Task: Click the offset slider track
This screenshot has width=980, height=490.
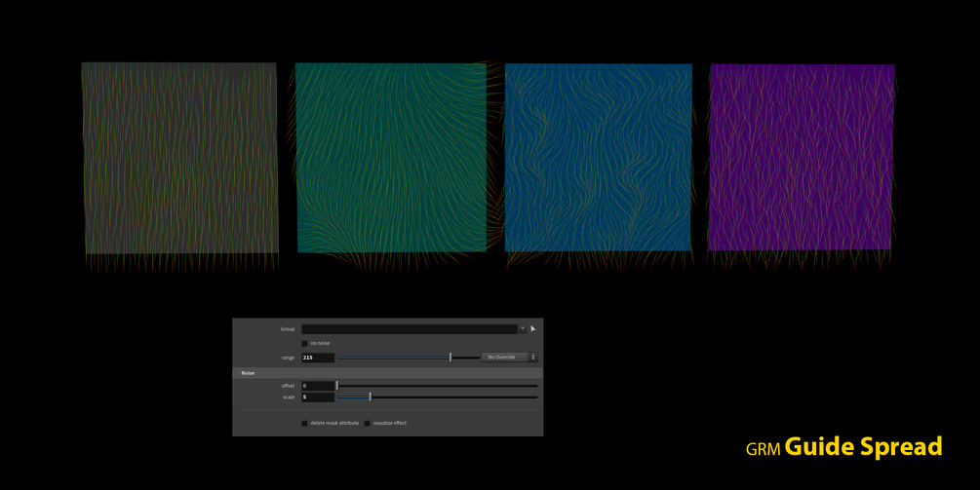Action: 437,386
